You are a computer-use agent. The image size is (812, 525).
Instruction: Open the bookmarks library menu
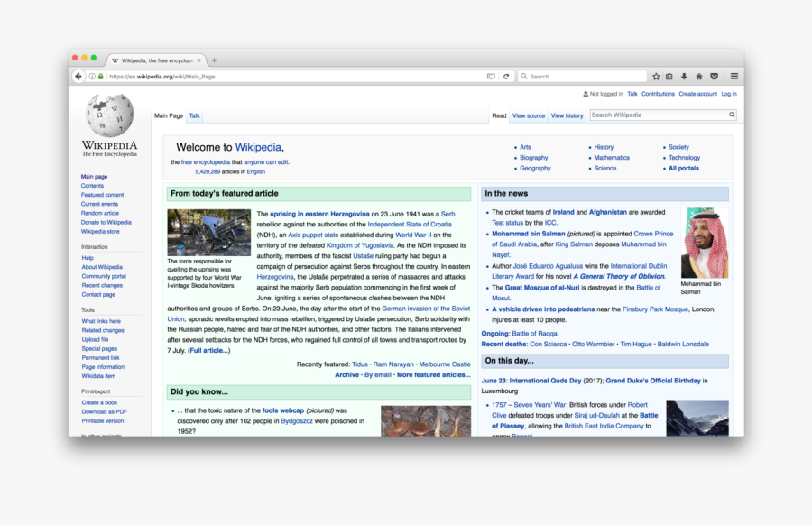(x=669, y=76)
